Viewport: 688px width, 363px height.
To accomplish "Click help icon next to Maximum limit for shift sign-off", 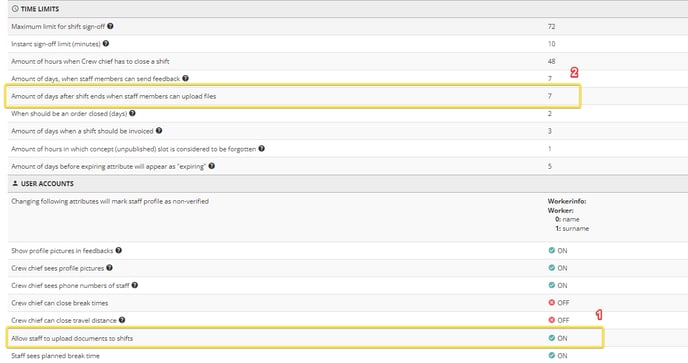I will (110, 26).
